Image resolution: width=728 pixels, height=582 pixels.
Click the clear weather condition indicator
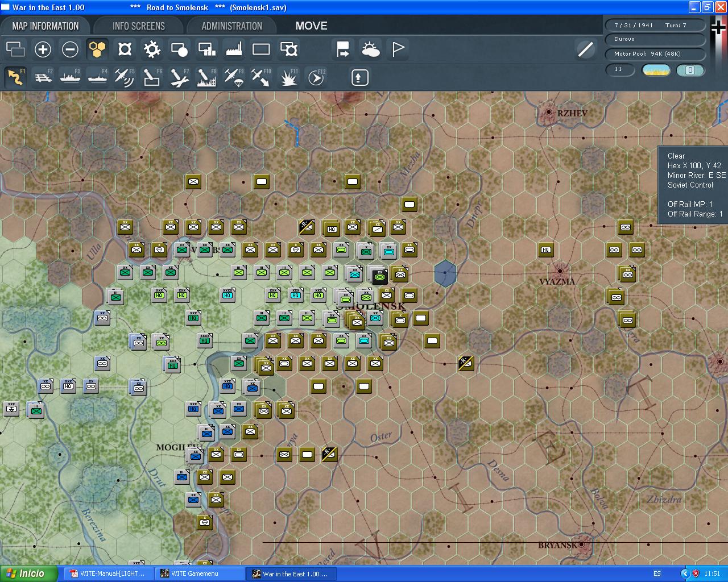point(656,70)
